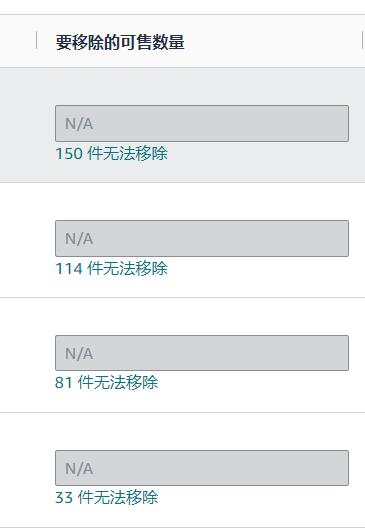Select the table row containing 81 件
The width and height of the screenshot is (365, 529).
click(x=182, y=355)
